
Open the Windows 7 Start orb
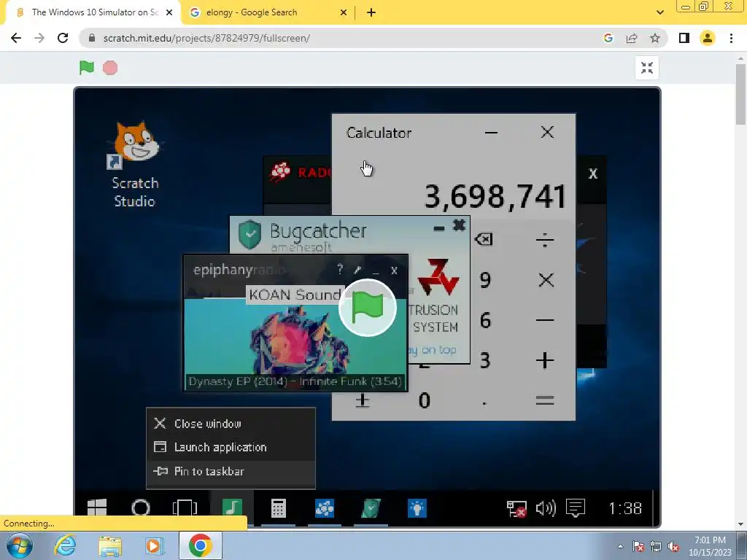(20, 545)
